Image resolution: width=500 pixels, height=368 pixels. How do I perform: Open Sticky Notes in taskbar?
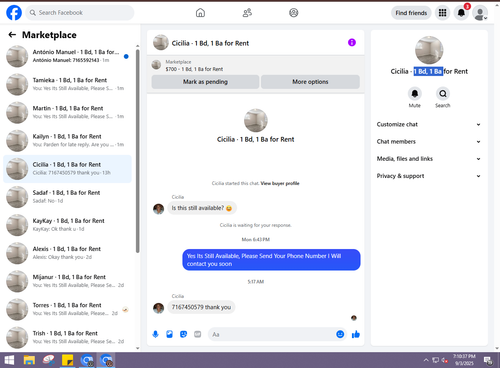68,360
